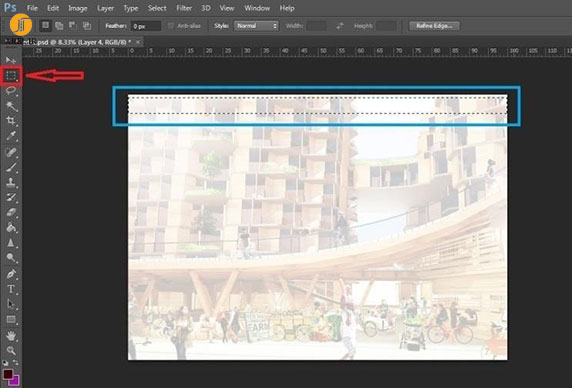
Task: Open the File menu
Action: (x=32, y=8)
